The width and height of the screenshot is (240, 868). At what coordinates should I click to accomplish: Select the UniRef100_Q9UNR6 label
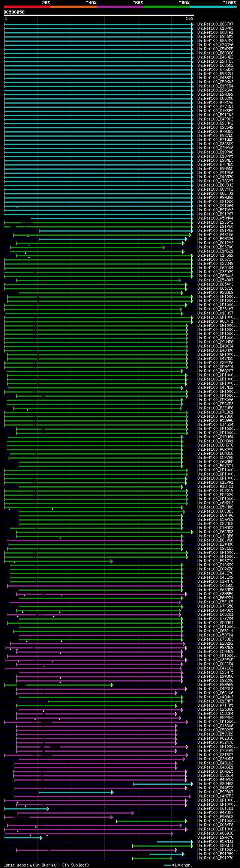click(x=215, y=342)
